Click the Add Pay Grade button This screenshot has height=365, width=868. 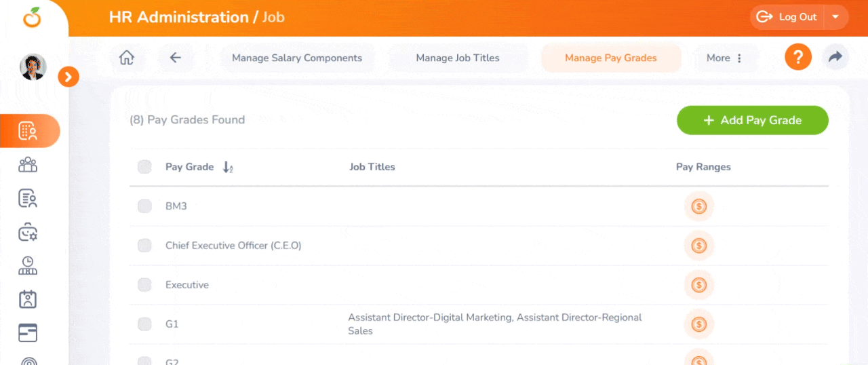(x=753, y=120)
